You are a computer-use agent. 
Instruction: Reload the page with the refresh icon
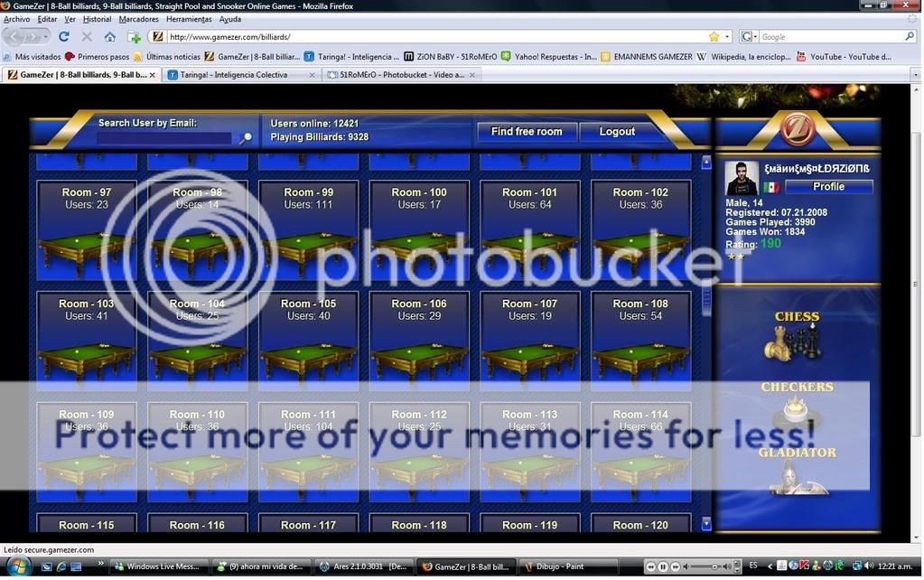pos(63,36)
